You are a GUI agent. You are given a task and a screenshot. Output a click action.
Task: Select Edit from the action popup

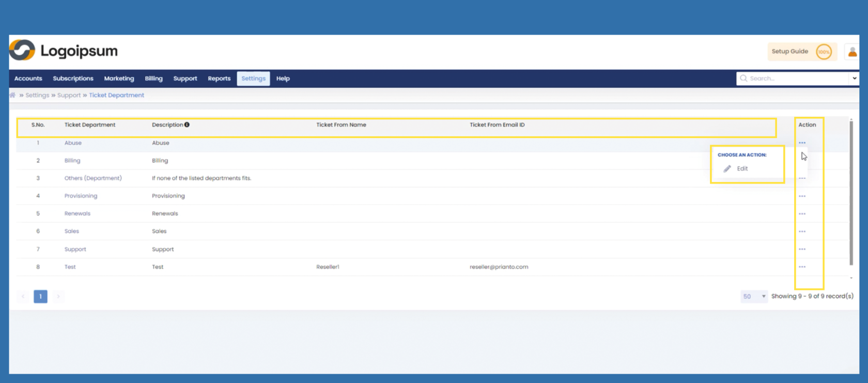coord(742,168)
